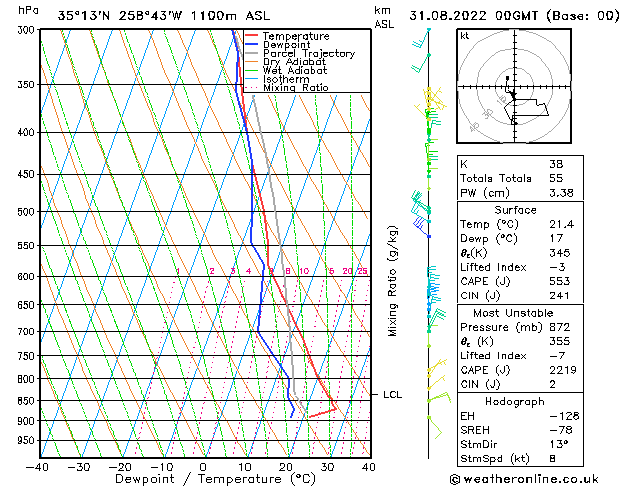The image size is (629, 486).
Task: Click the 'Totals Totals' value 55
Action: click(x=556, y=178)
